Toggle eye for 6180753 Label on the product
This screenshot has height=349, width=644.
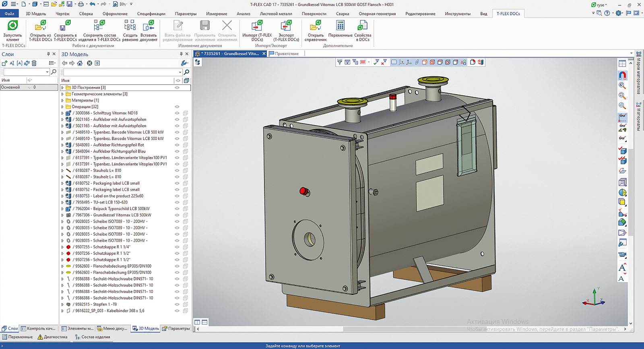177,196
